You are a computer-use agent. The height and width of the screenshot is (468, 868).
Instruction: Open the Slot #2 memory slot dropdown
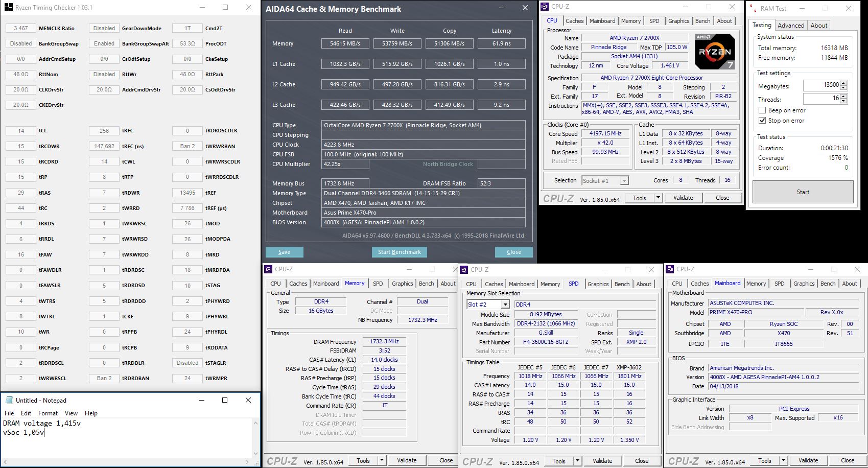click(x=505, y=305)
